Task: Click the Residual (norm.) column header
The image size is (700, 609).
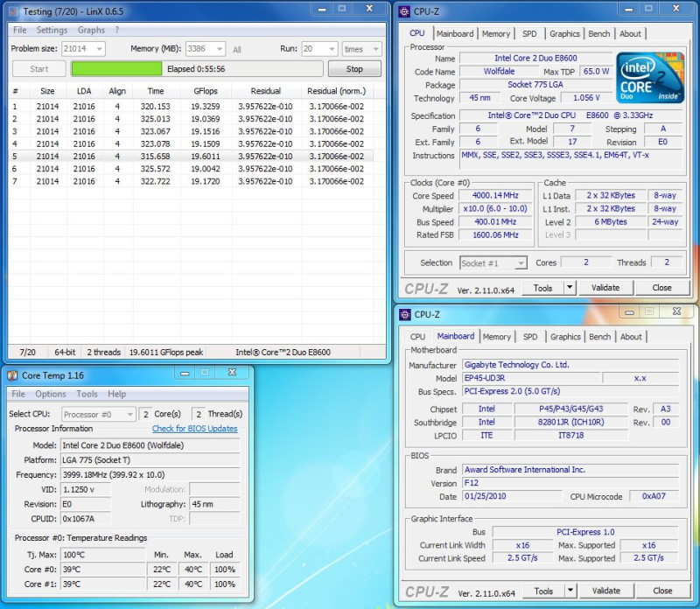Action: tap(336, 91)
